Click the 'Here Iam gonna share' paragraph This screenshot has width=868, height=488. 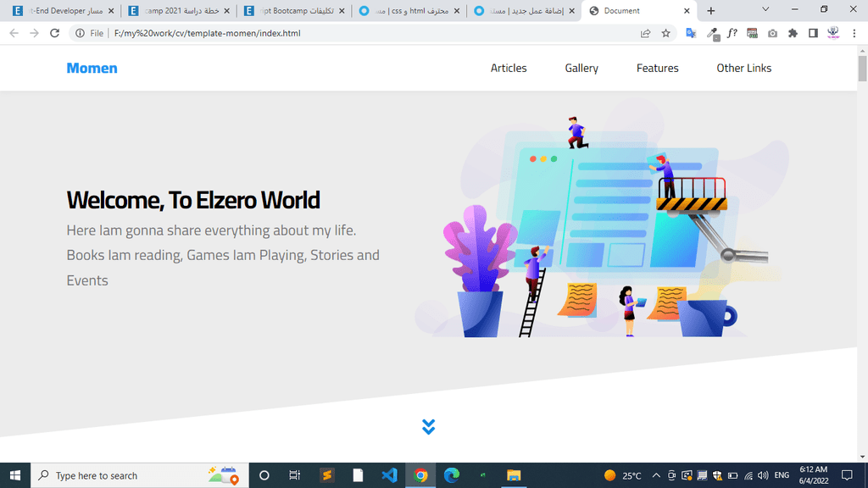223,255
